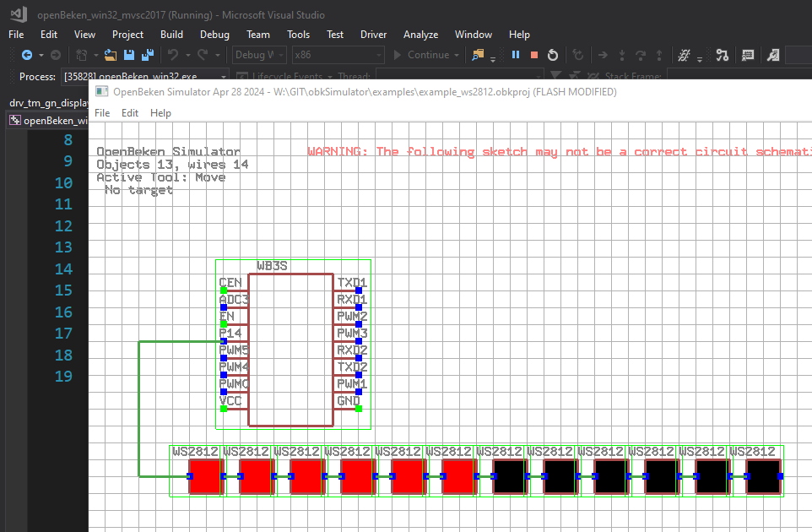Stop debugging with red square icon
Viewport: 812px width, 532px height.
(534, 55)
